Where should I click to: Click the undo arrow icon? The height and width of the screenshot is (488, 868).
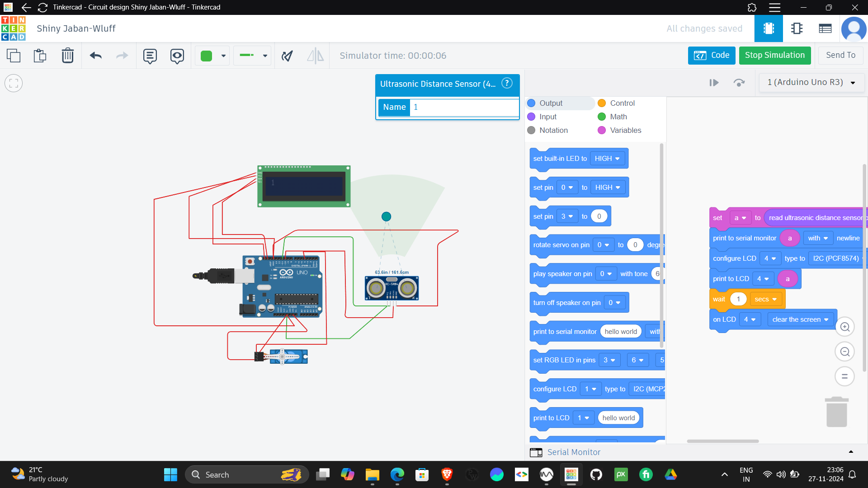(x=95, y=56)
